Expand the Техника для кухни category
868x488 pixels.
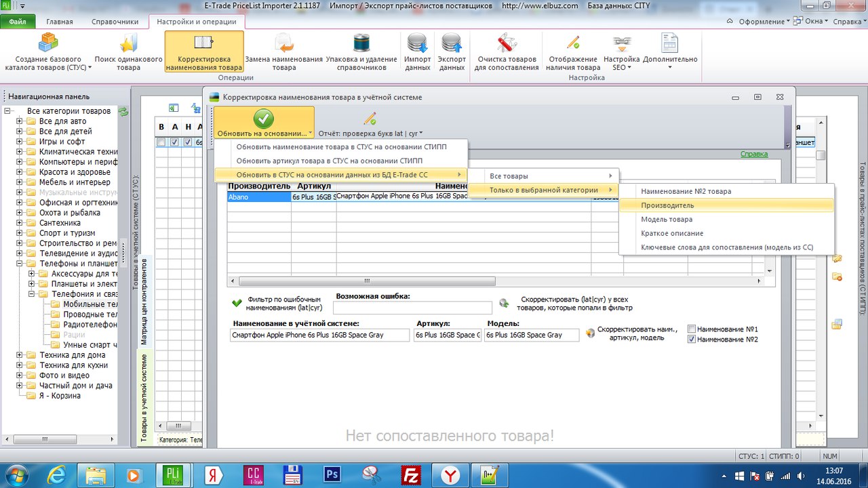pos(20,365)
